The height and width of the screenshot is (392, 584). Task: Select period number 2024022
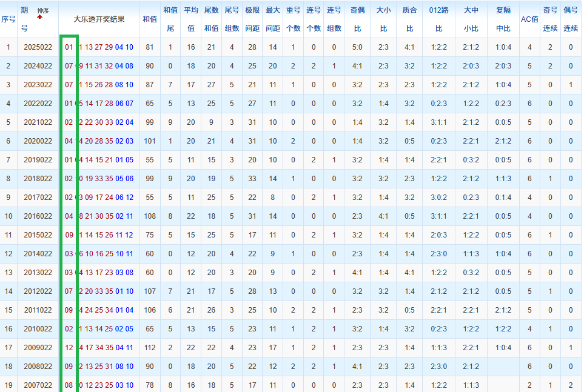point(38,66)
